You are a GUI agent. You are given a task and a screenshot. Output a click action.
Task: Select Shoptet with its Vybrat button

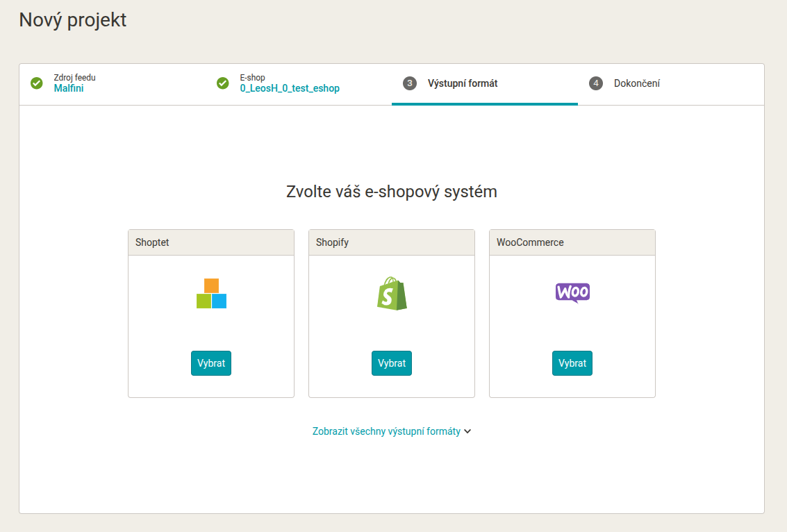pyautogui.click(x=211, y=363)
